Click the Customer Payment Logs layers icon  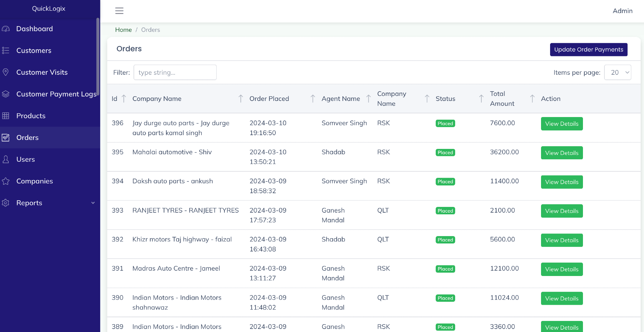6,94
